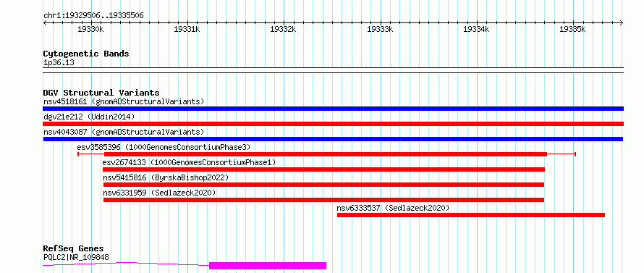Click the 19335k ruler label

572,29
